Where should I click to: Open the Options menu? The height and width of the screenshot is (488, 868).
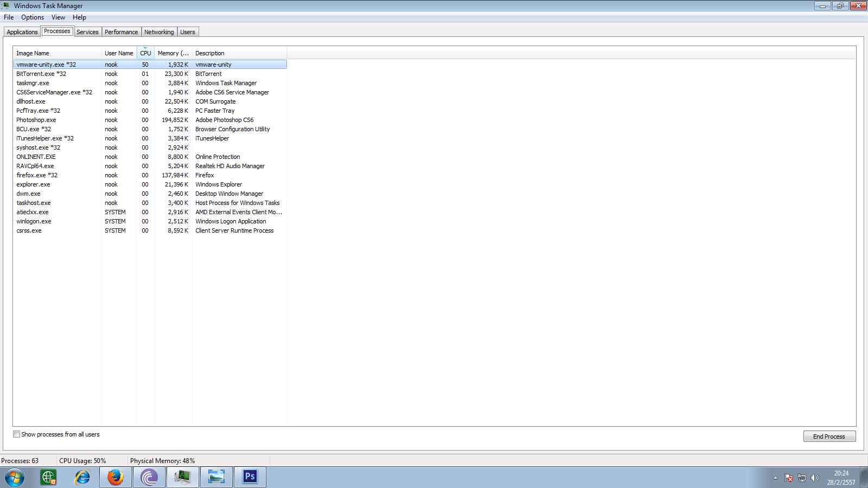(33, 17)
